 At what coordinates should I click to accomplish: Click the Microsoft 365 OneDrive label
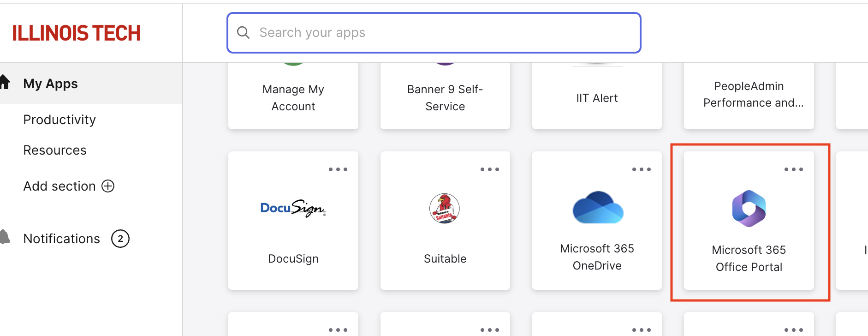point(597,257)
